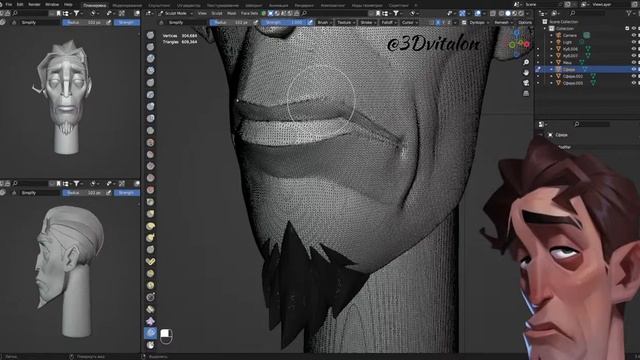The height and width of the screenshot is (360, 640).
Task: Click the viewport zoom magnifier gizmo
Action: click(526, 62)
